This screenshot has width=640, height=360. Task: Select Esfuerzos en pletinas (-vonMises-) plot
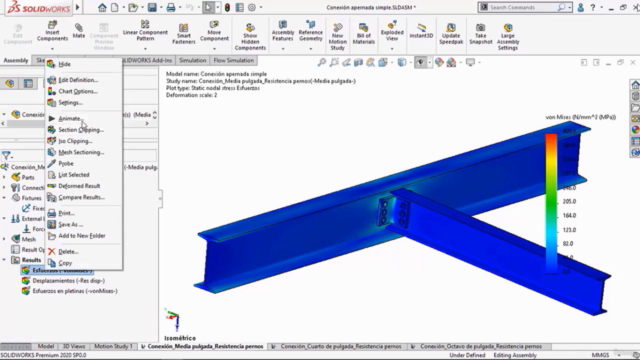click(x=75, y=291)
